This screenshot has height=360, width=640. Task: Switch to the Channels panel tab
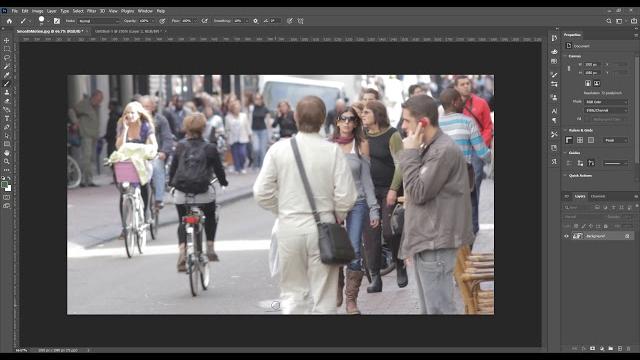coord(598,196)
